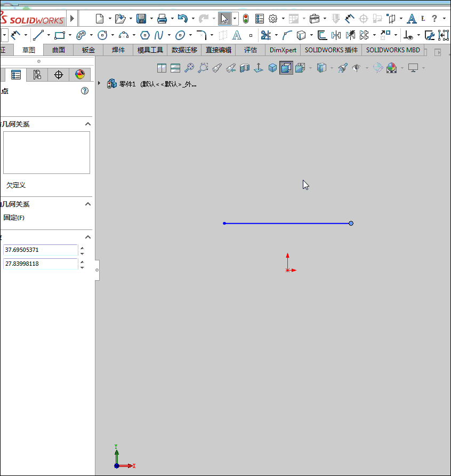Viewport: 451px width, 476px height.
Task: Open the SOLIDWORKS MBD tab
Action: pos(393,50)
